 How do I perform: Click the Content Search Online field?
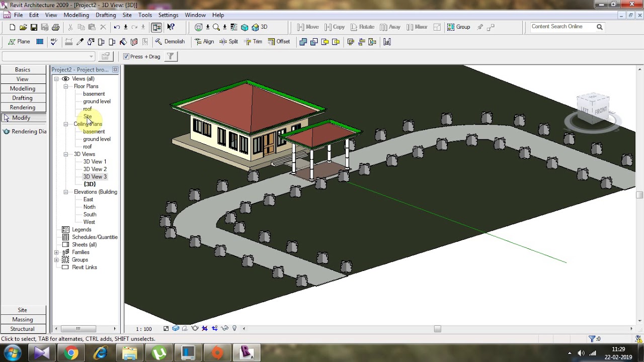(562, 27)
